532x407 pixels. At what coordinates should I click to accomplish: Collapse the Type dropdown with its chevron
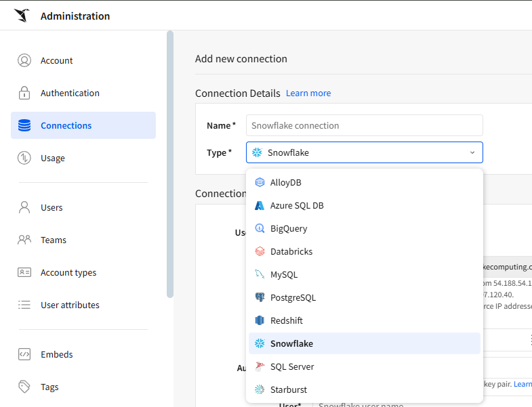click(x=472, y=152)
